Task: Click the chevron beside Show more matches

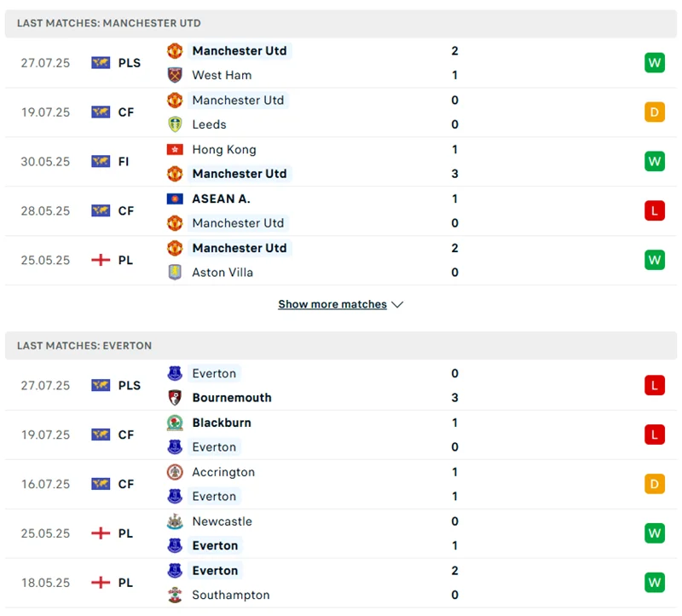Action: click(x=397, y=304)
